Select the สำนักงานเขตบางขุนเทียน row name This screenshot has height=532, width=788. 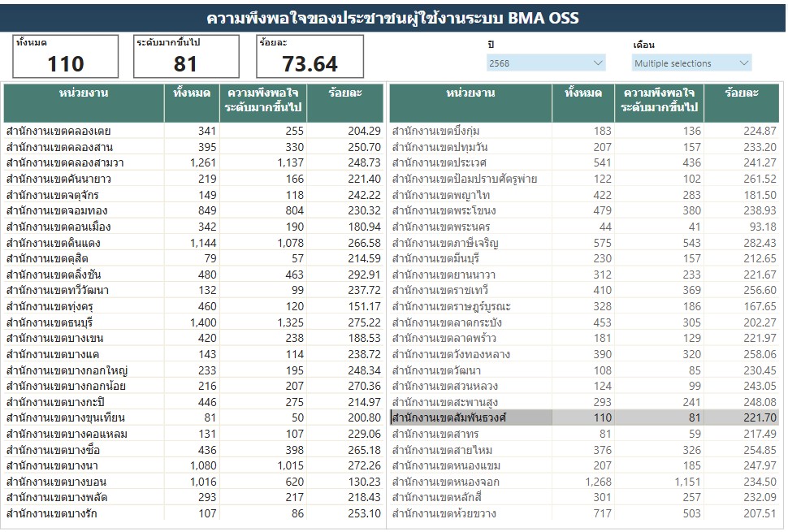pyautogui.click(x=65, y=417)
